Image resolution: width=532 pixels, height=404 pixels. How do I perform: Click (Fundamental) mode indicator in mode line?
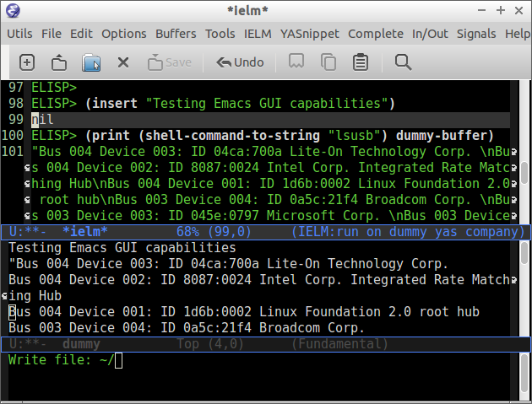(339, 344)
